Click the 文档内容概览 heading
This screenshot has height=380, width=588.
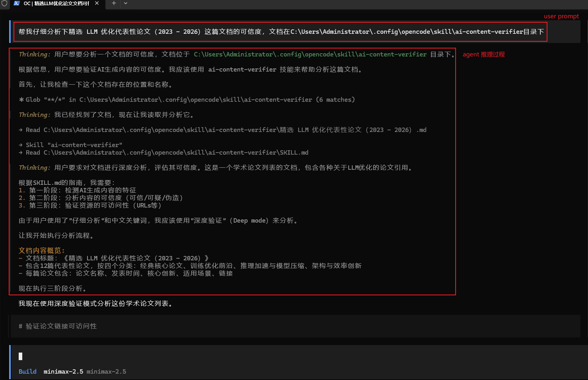click(x=42, y=251)
